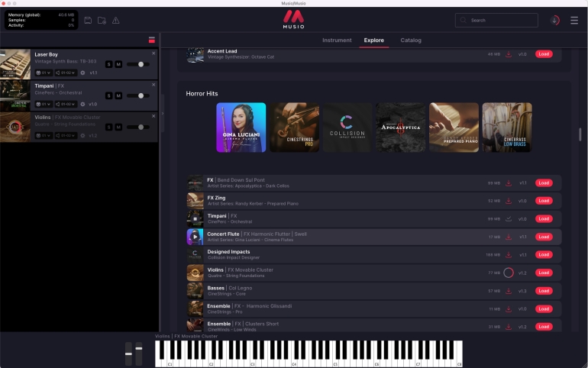Download Designed Impacts instrument

tap(509, 255)
